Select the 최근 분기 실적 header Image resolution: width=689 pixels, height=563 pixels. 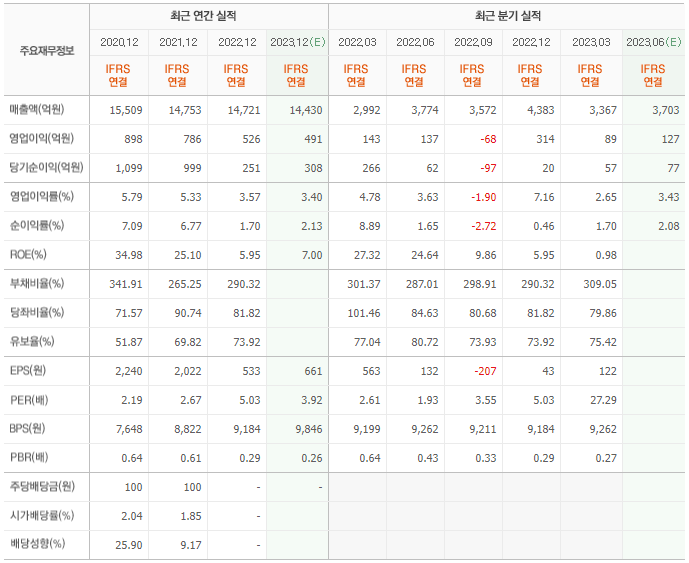point(508,16)
